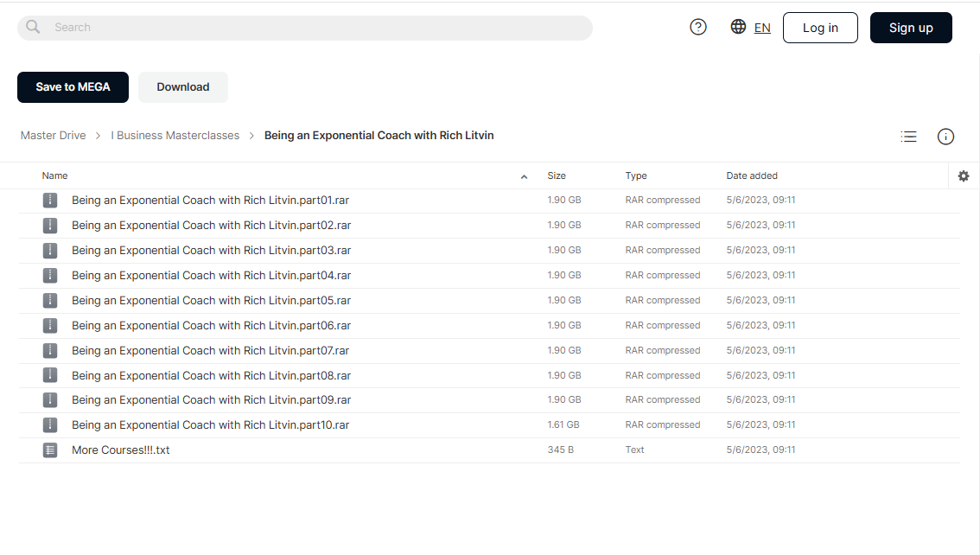Click the RAR icon for part03
This screenshot has width=980, height=555.
pos(50,250)
